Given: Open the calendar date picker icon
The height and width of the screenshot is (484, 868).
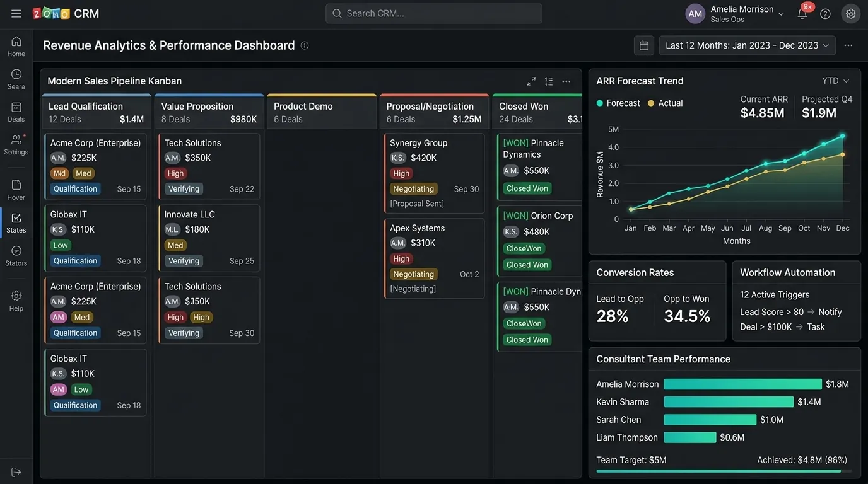Looking at the screenshot, I should (x=644, y=45).
